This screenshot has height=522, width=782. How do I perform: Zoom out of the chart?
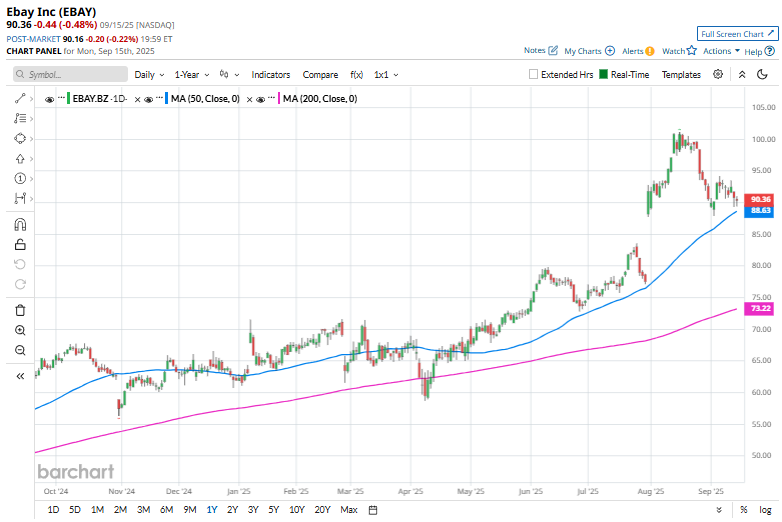tap(20, 350)
